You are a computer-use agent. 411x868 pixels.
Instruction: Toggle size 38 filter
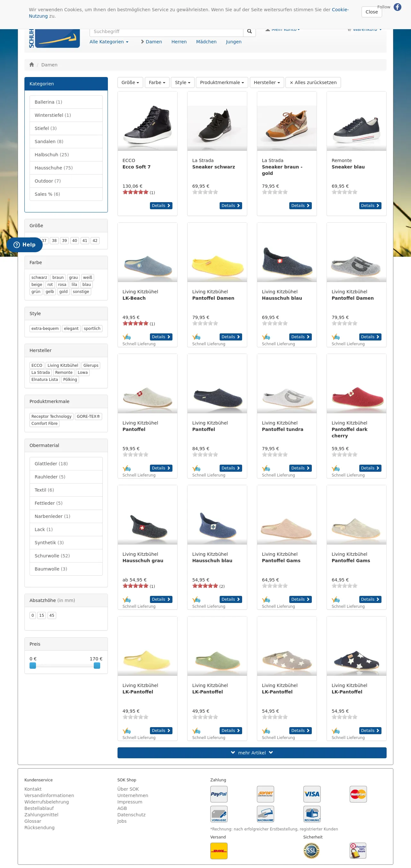point(54,241)
